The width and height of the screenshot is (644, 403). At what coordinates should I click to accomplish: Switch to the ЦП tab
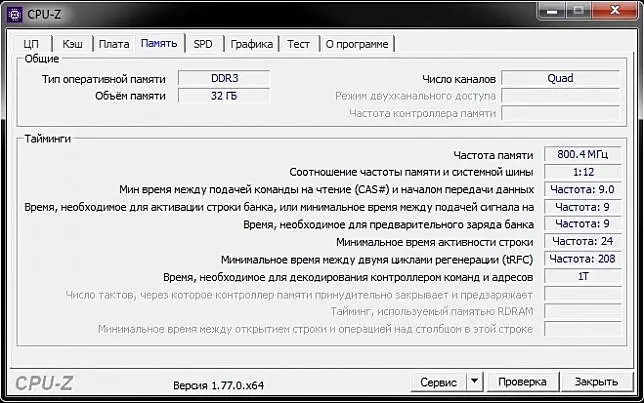point(32,44)
